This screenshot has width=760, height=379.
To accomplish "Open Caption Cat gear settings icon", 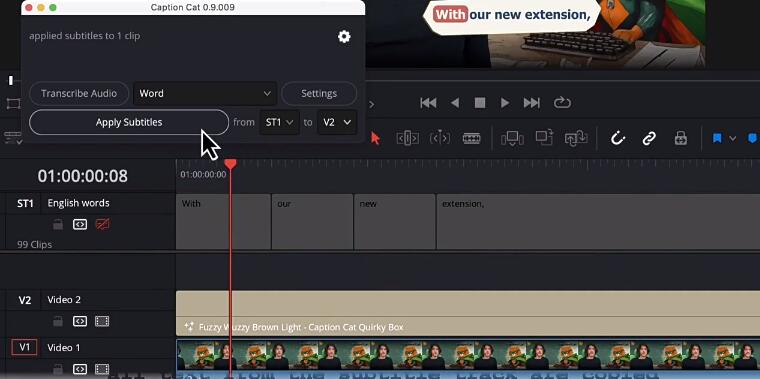I will 344,36.
